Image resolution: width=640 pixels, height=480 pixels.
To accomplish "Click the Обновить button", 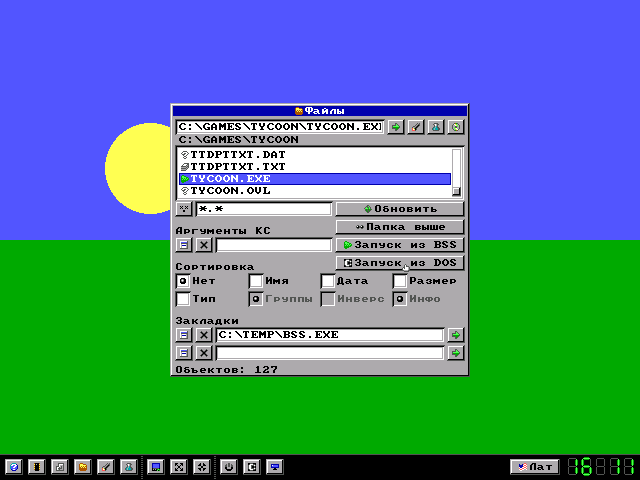I will click(400, 209).
